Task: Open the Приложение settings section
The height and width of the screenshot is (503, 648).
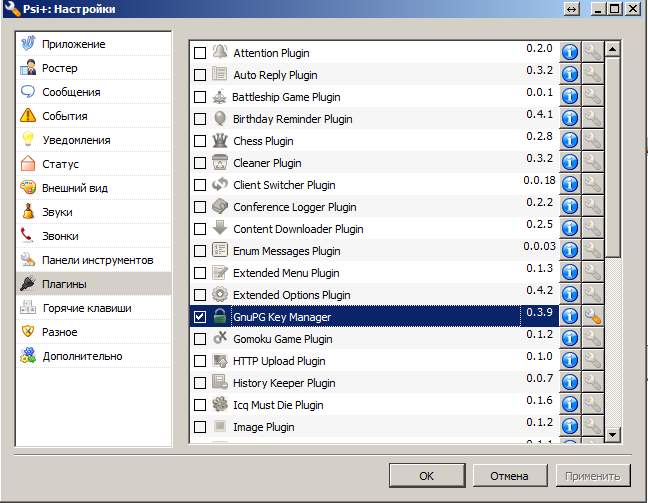Action: tap(94, 44)
